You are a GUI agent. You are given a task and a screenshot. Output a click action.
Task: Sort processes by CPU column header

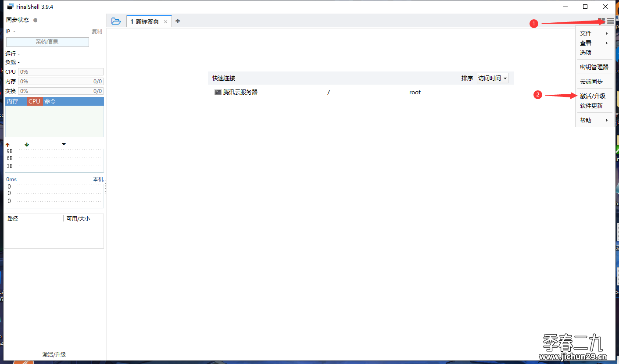(34, 101)
